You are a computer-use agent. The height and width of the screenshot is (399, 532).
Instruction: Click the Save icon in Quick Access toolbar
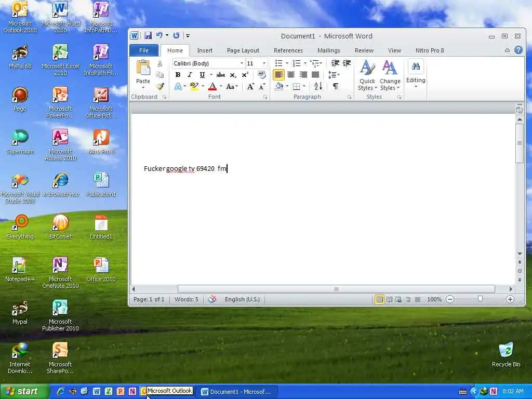click(148, 36)
